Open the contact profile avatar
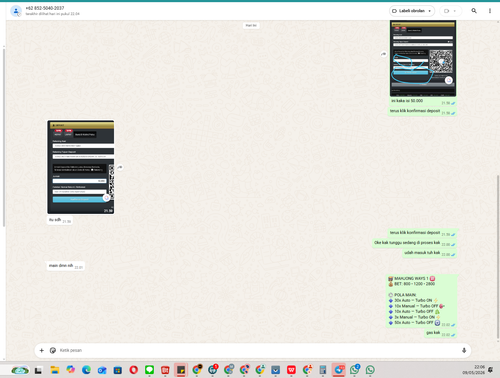This screenshot has width=500, height=378. pos(16,11)
